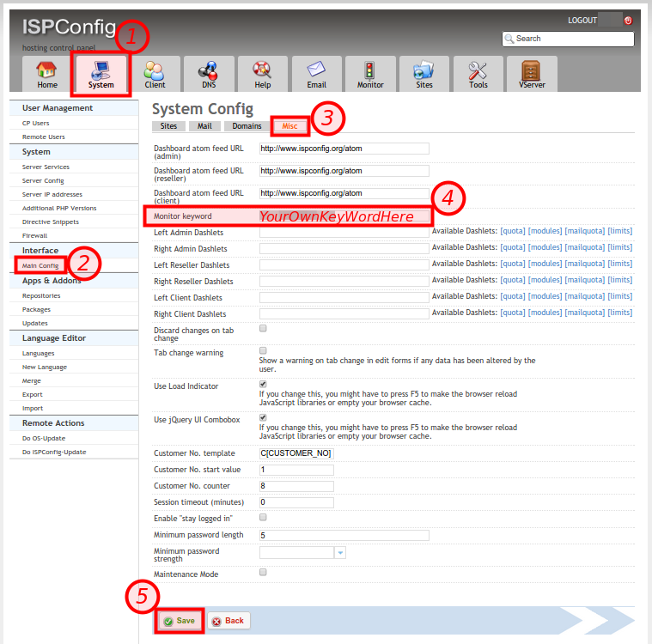Open the Home navigation icon
The image size is (652, 644).
pos(47,73)
